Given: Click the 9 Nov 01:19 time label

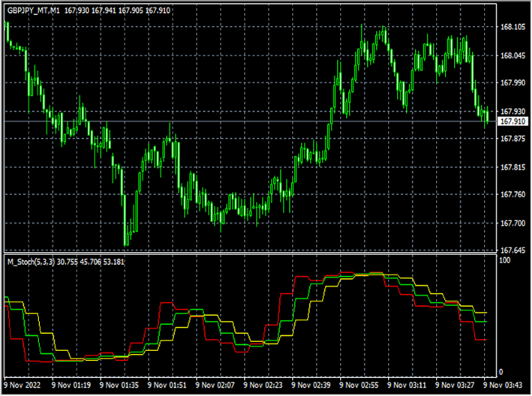Looking at the screenshot, I should pos(71,385).
